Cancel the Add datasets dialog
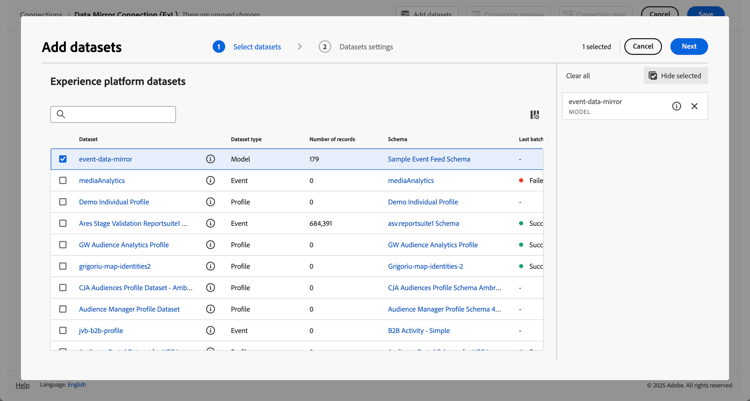Viewport: 750px width, 401px height. point(642,47)
